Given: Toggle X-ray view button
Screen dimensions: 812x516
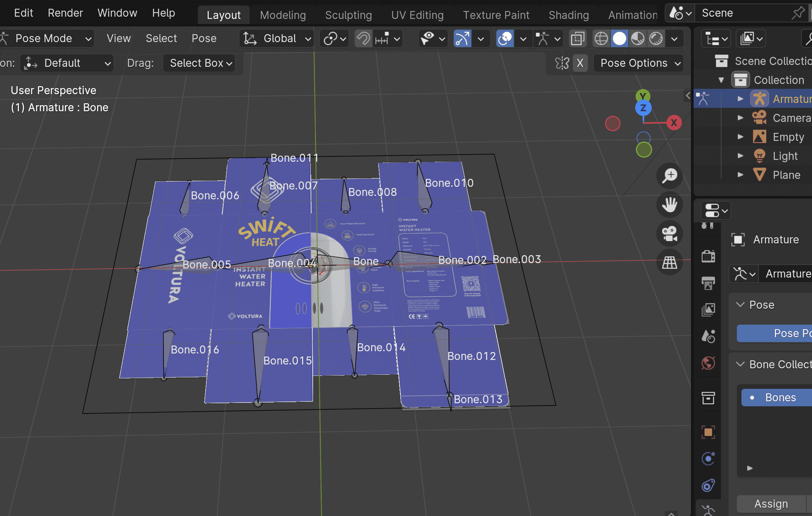Looking at the screenshot, I should click(578, 39).
